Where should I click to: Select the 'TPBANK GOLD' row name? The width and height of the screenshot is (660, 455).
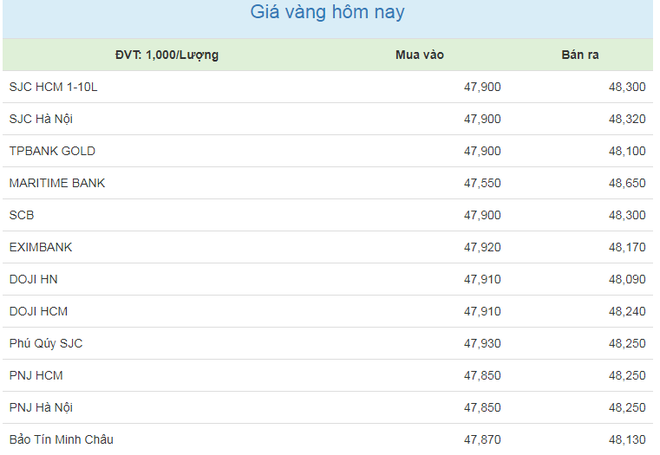[x=52, y=151]
